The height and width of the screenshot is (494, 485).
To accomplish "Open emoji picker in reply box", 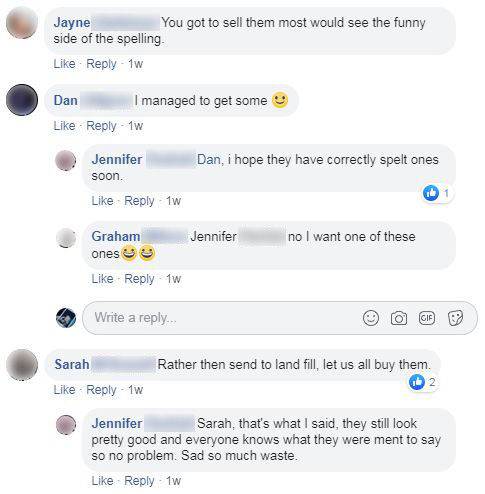I will point(371,318).
